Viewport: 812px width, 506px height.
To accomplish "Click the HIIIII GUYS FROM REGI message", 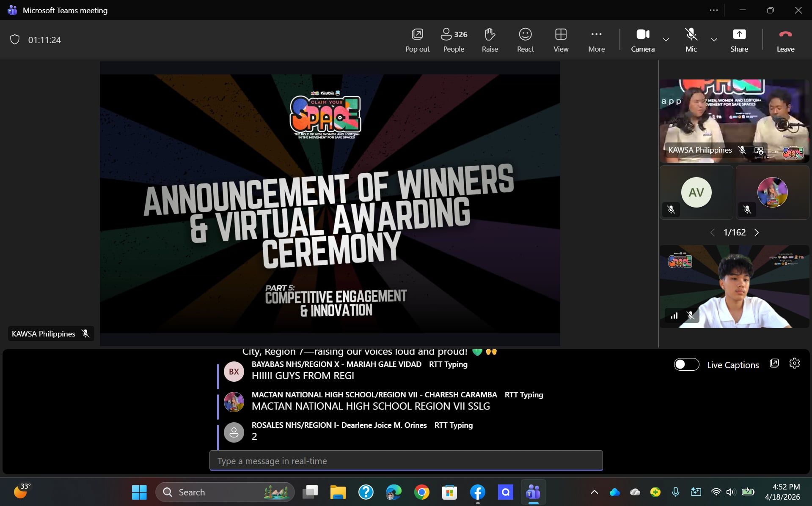I will pyautogui.click(x=303, y=376).
